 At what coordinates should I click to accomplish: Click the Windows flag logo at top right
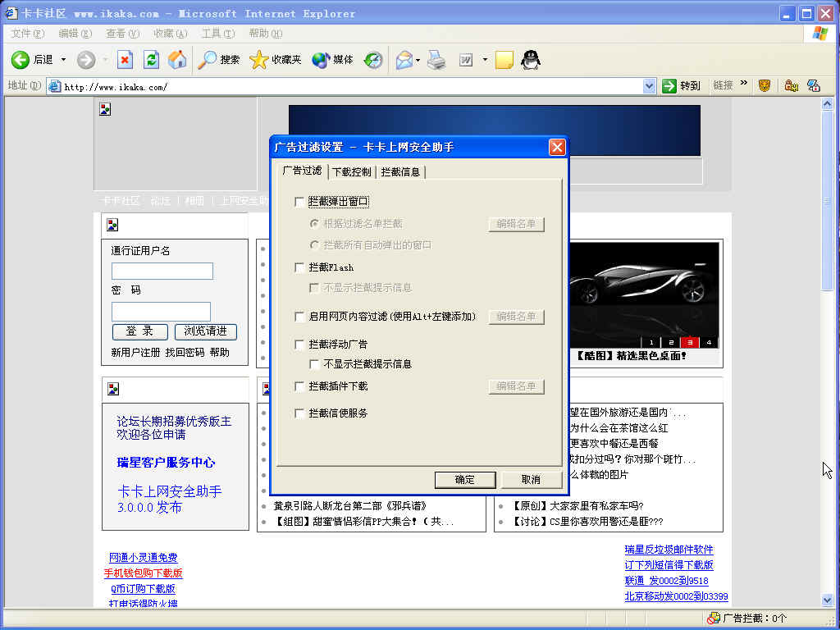(819, 33)
